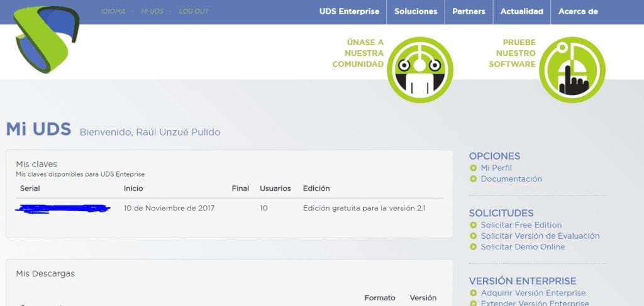Screen dimensions: 644x306
Task: Click the bullet beside Adquirir Versión Enterprise
Action: click(x=474, y=293)
